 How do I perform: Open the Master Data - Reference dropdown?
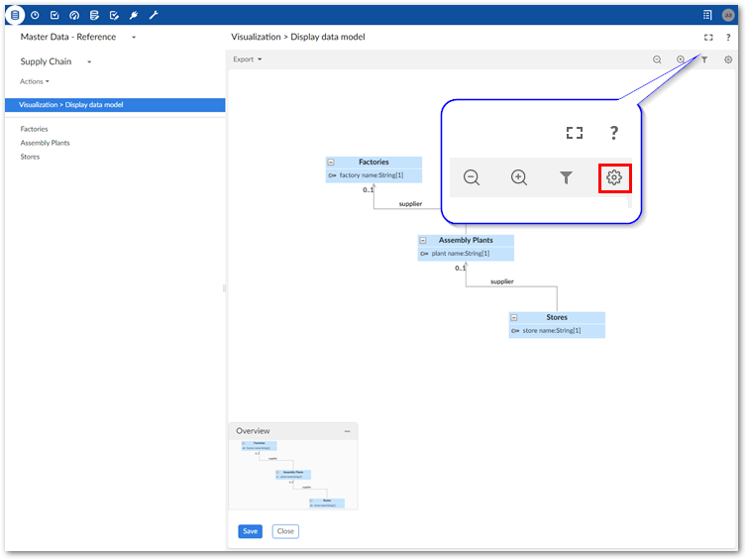point(134,38)
